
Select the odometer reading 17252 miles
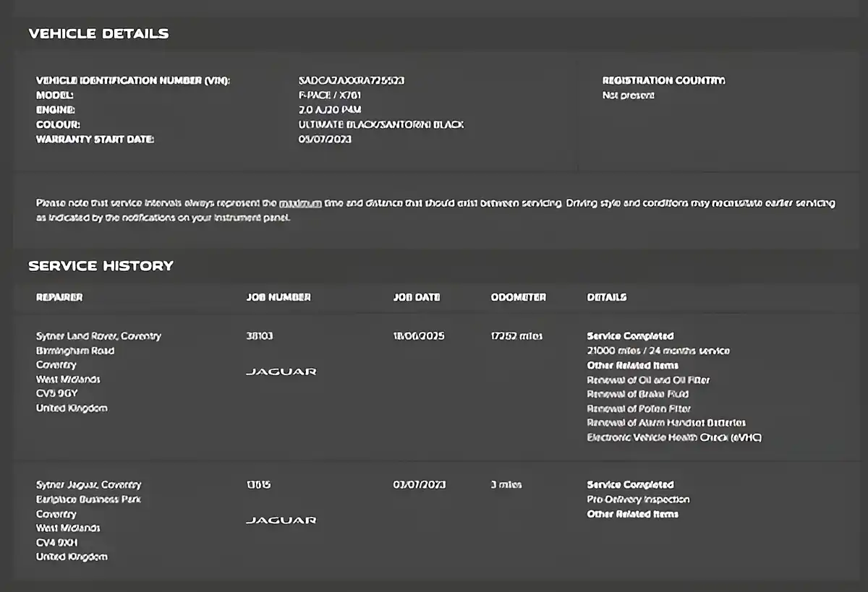pos(516,336)
